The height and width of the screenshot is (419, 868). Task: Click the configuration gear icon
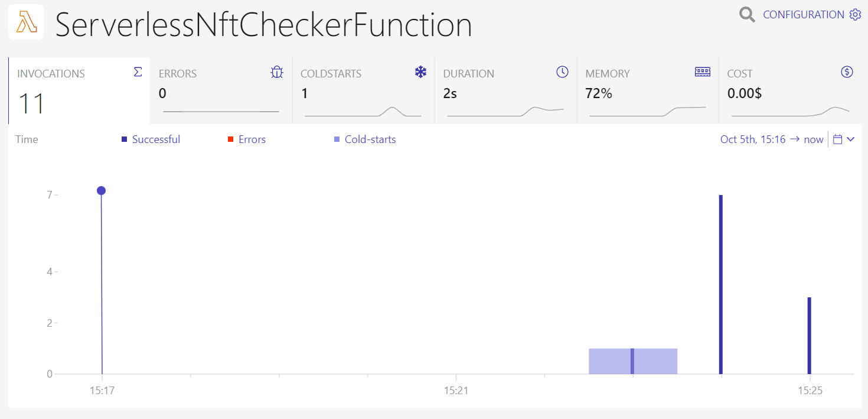855,15
